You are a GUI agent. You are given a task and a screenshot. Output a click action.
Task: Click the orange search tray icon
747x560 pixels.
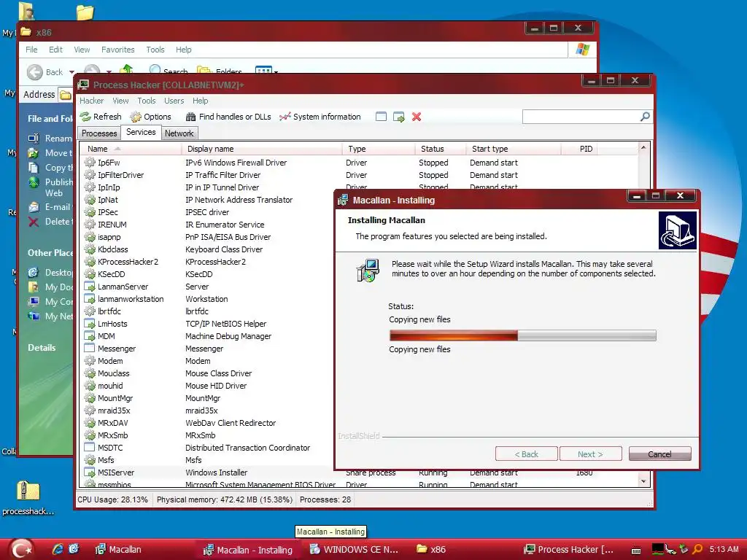point(697,549)
